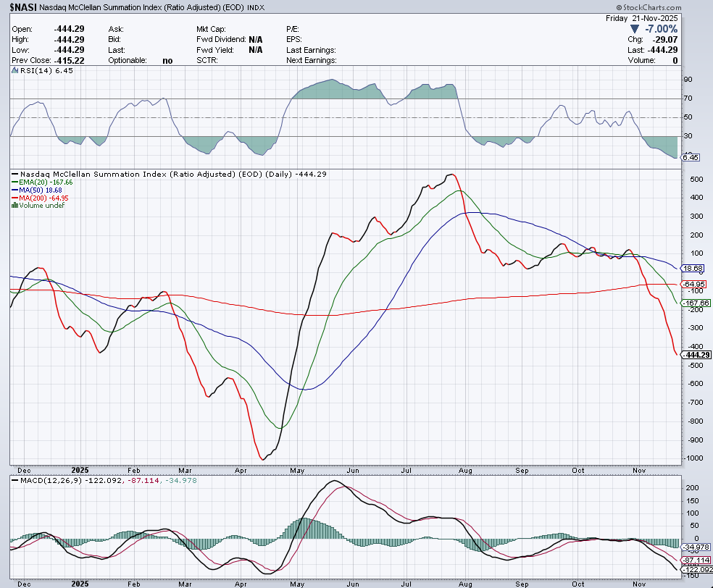This screenshot has height=588, width=713.
Task: Click the 'RSI(14) 6.45' panel label
Action: pyautogui.click(x=46, y=70)
